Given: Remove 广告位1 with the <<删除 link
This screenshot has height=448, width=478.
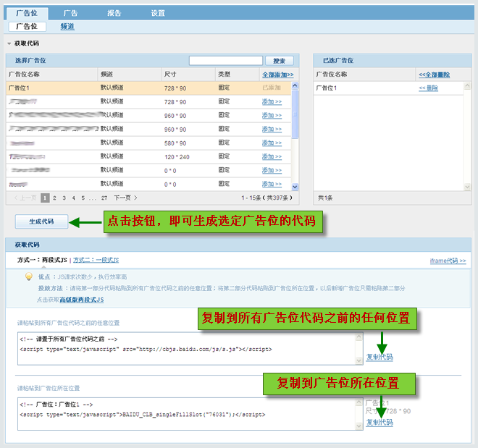Looking at the screenshot, I should click(428, 88).
